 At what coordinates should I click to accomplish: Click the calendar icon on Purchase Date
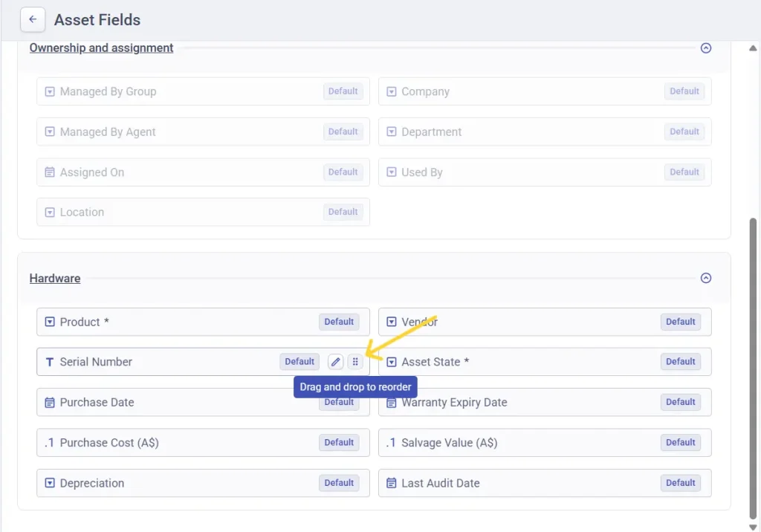50,401
